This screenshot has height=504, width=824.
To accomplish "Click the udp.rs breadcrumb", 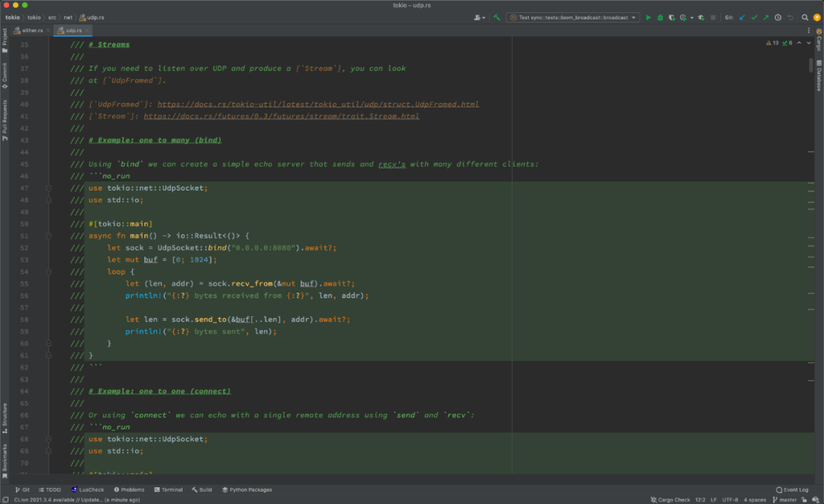I will (92, 18).
